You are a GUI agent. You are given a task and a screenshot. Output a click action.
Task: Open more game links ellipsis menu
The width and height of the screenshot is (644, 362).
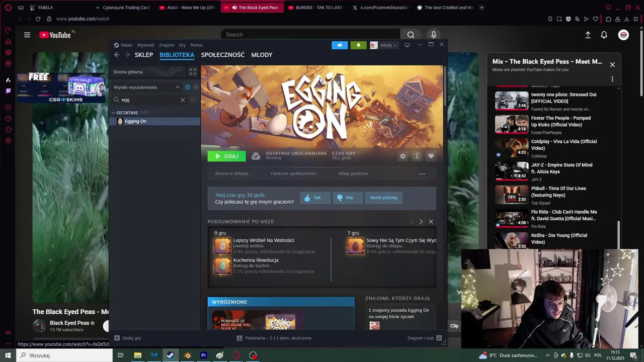pyautogui.click(x=422, y=174)
